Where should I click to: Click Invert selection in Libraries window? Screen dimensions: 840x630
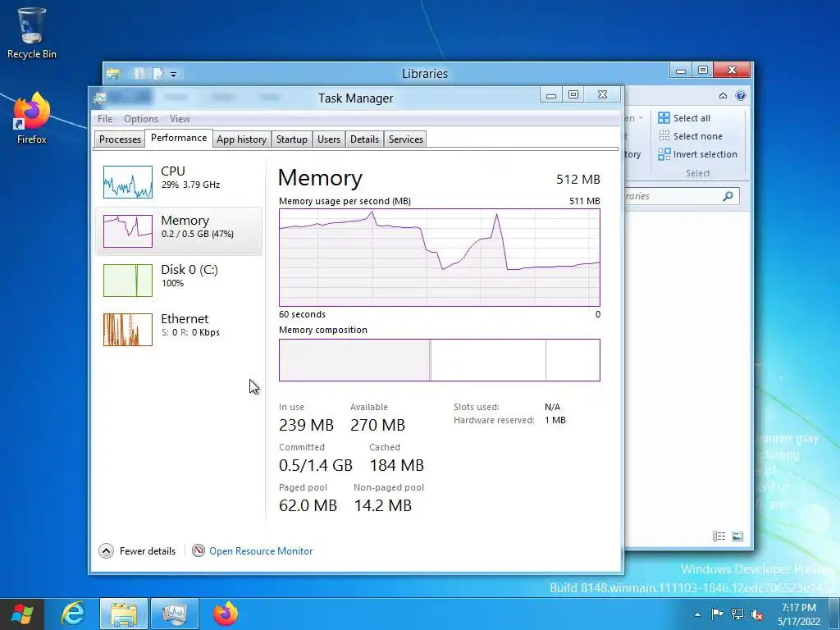697,154
